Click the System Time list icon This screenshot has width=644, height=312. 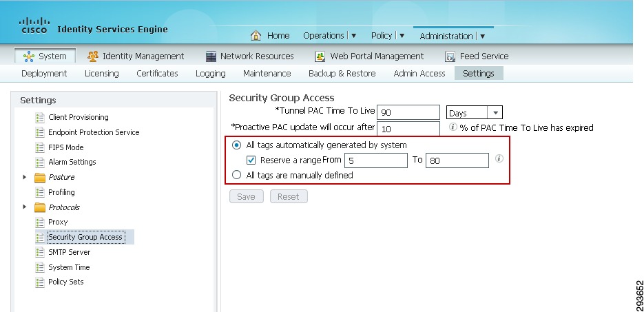coord(40,267)
